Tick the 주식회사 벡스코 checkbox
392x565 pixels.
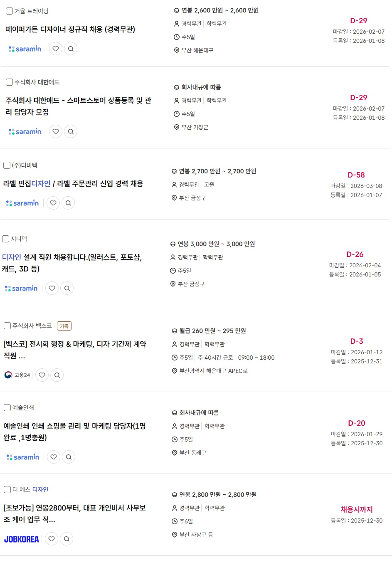coord(7,326)
